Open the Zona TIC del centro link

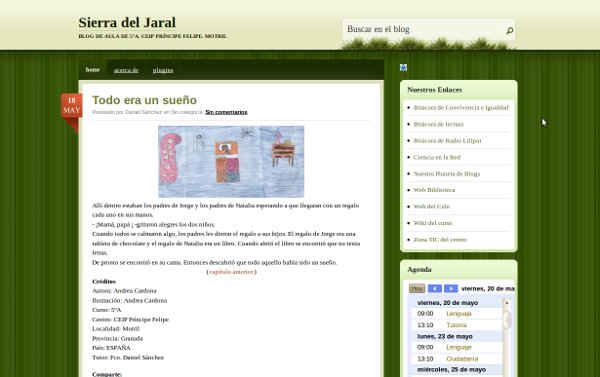click(440, 240)
